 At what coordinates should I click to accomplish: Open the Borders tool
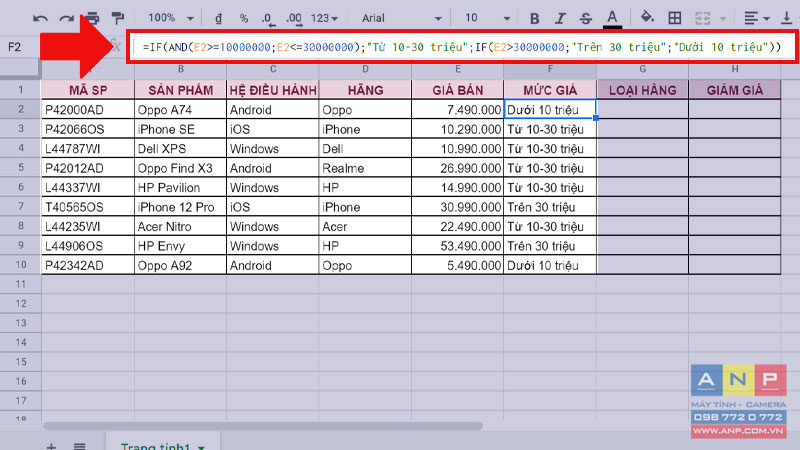[674, 18]
